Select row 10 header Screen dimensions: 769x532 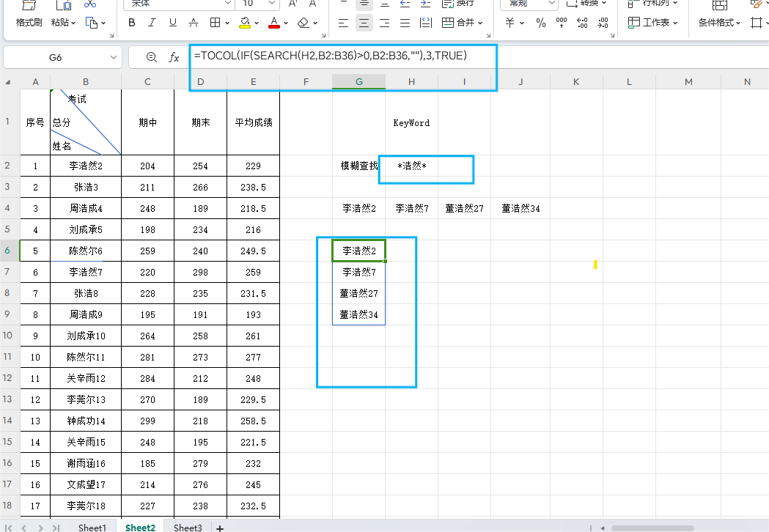pyautogui.click(x=7, y=336)
